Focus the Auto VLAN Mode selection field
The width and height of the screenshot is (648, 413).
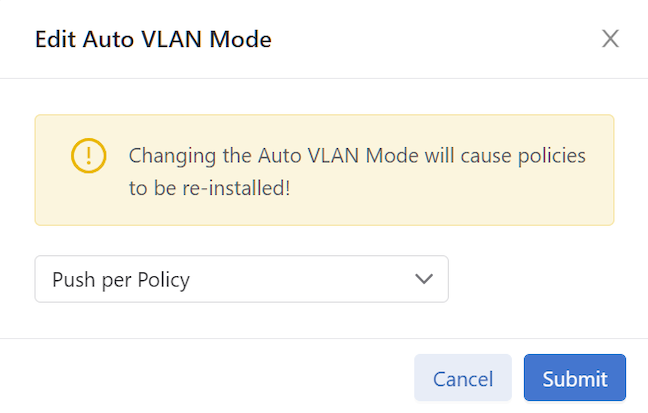(x=241, y=279)
